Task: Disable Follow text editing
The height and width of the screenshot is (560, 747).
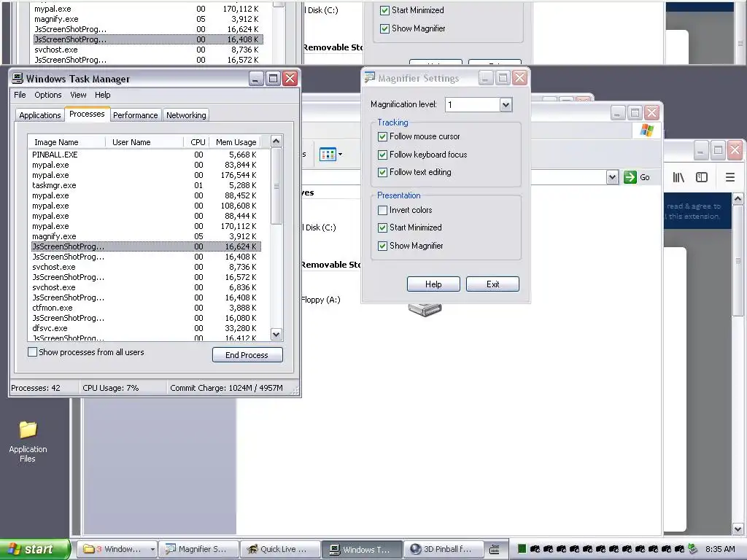Action: 382,172
